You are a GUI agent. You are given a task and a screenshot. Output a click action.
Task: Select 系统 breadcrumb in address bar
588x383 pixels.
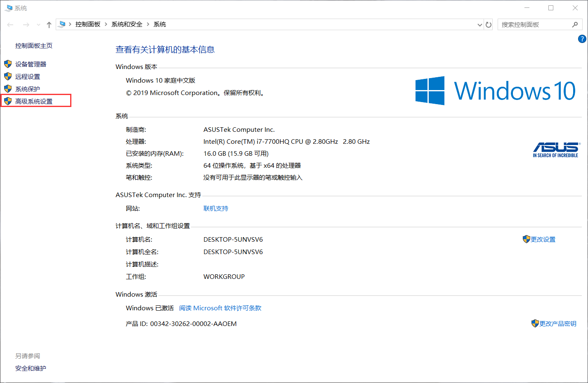click(x=160, y=24)
